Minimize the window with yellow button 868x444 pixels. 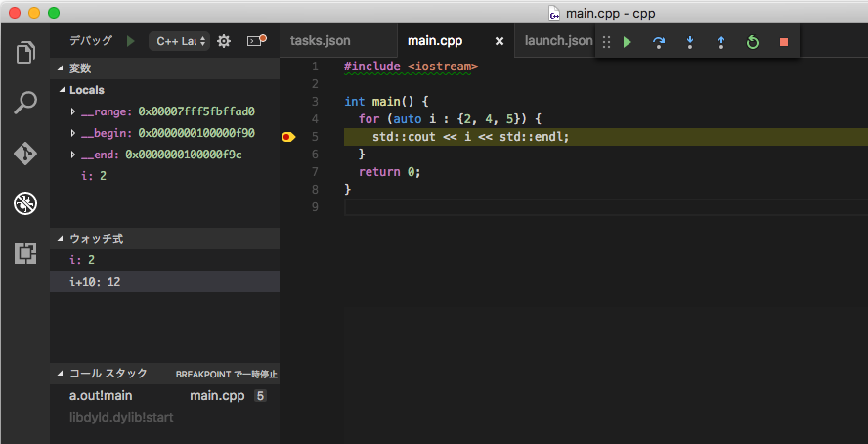(34, 13)
